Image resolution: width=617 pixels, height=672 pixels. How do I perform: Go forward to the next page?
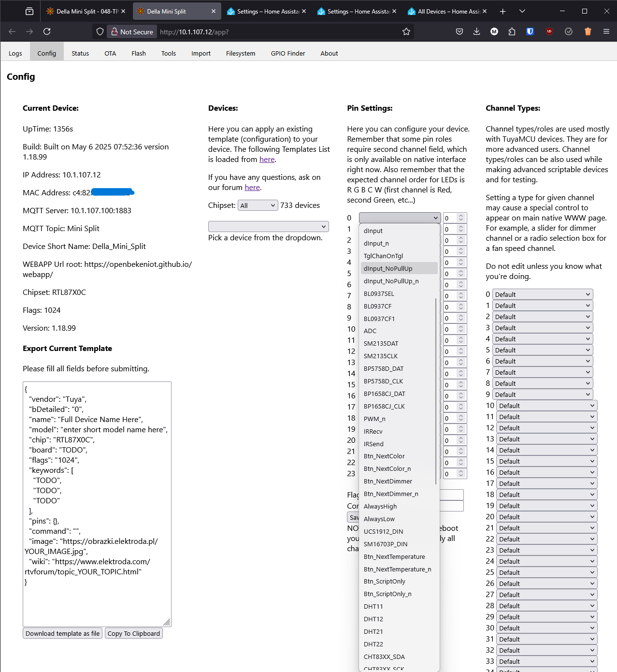(x=29, y=31)
